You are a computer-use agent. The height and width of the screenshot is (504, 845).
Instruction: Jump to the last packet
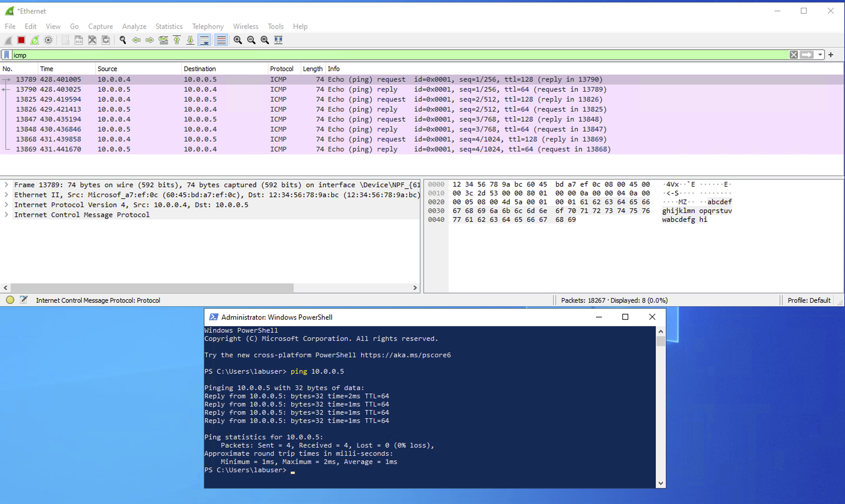tap(190, 40)
